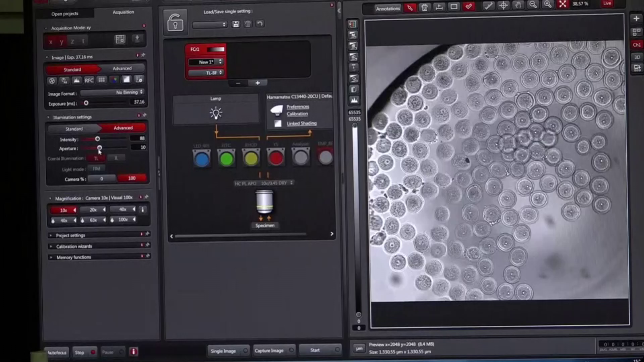The width and height of the screenshot is (644, 362).
Task: Select the zoom in magnifier icon
Action: tap(548, 4)
